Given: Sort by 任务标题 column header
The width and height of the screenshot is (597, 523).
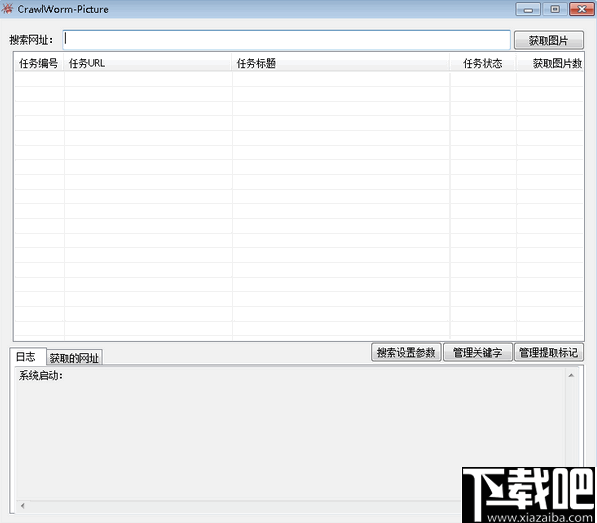Looking at the screenshot, I should tap(341, 63).
